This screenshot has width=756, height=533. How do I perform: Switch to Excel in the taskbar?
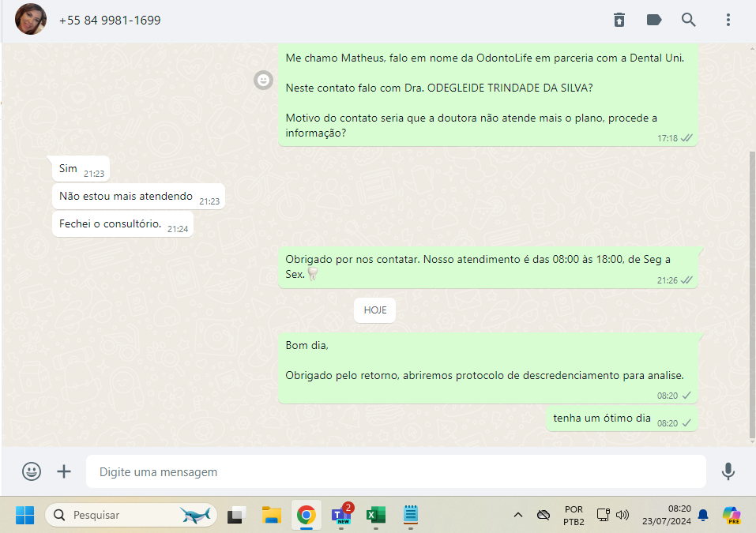tap(375, 515)
